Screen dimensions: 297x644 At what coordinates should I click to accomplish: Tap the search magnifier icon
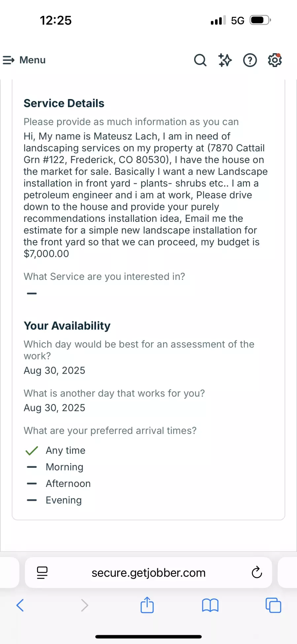200,60
